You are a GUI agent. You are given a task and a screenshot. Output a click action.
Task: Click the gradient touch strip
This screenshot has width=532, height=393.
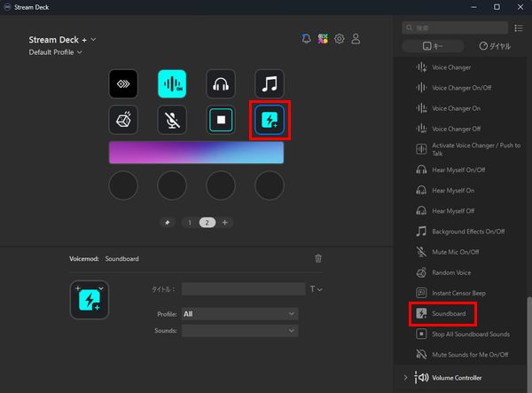coord(196,153)
